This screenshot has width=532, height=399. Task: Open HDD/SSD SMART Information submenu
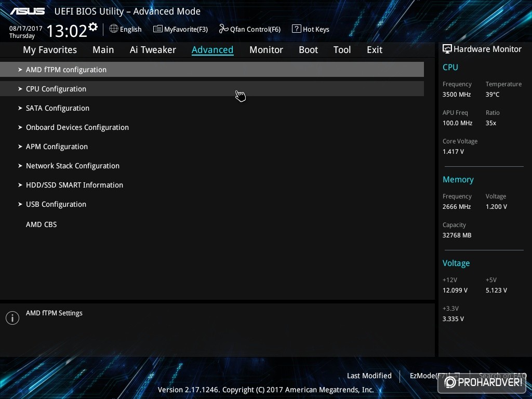point(212,185)
